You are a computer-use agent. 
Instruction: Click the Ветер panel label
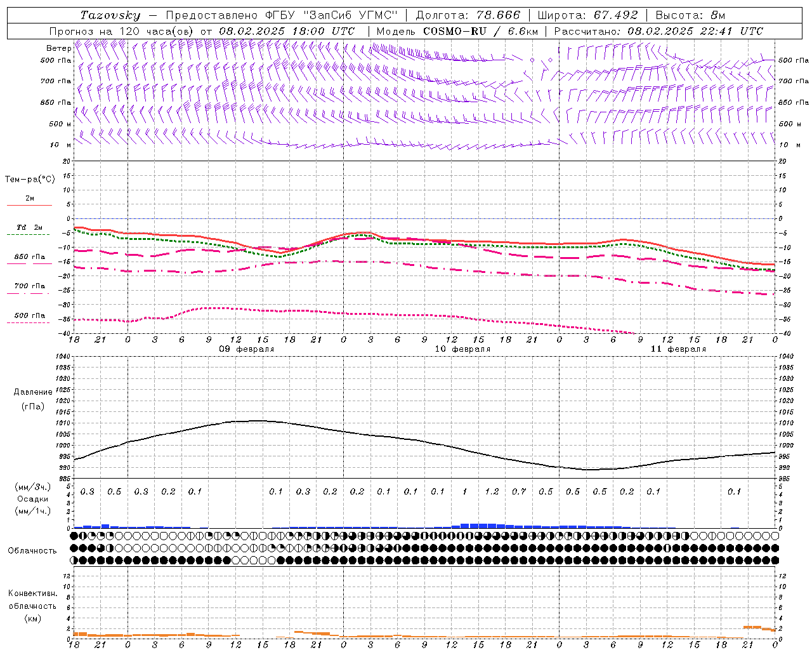59,48
